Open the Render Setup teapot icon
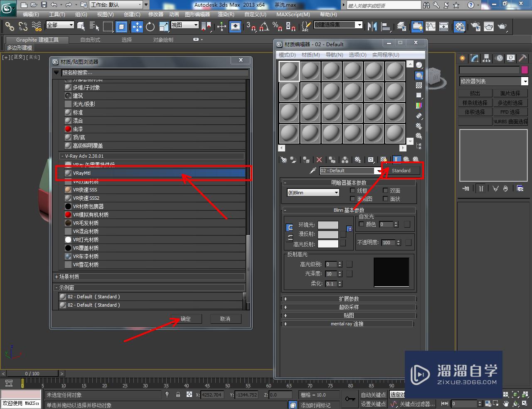This screenshot has height=409, width=532. [475, 27]
